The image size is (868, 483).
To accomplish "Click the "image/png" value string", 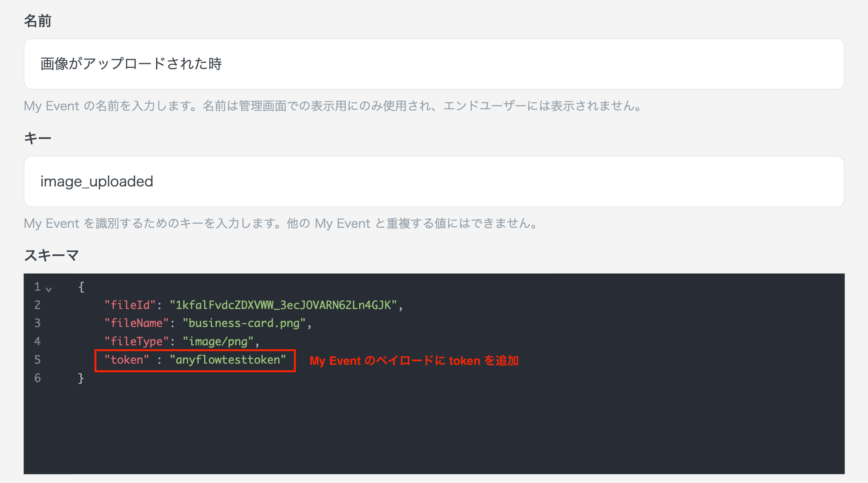I will (x=218, y=342).
